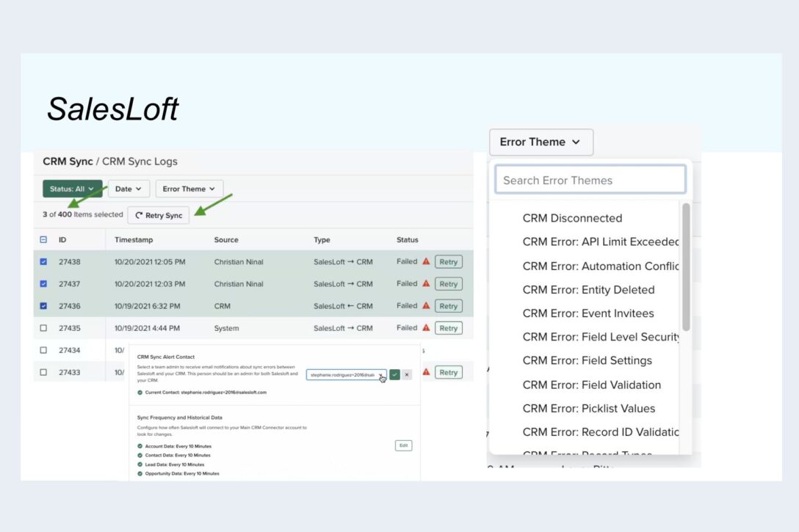The width and height of the screenshot is (799, 532).
Task: Uncheck the checkbox for log 27437
Action: [x=43, y=283]
